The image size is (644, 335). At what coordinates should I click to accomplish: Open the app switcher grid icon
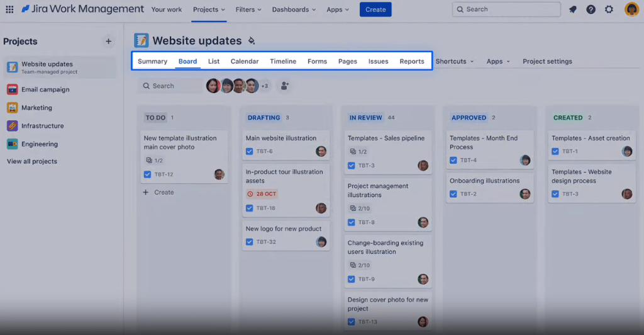coord(9,9)
